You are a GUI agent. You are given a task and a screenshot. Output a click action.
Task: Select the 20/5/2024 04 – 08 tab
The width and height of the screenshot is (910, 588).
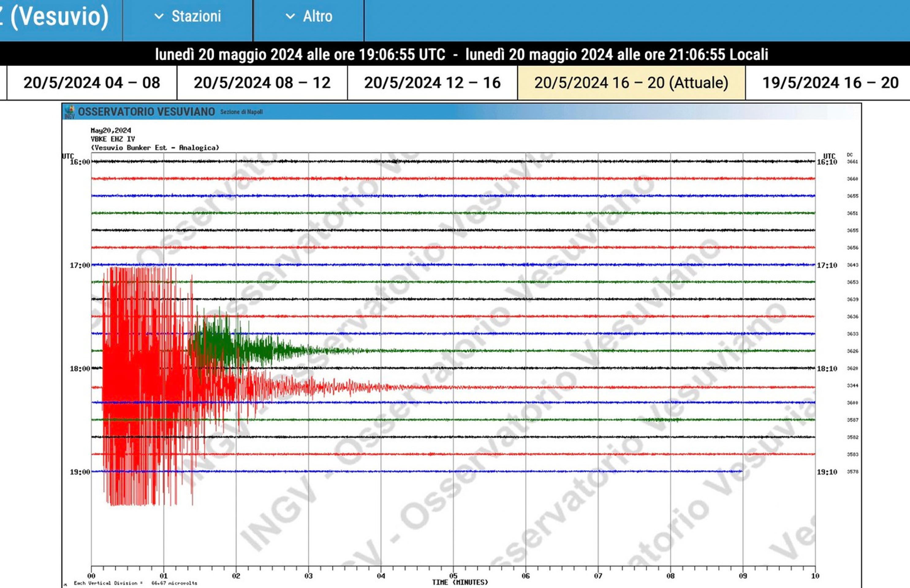click(92, 83)
